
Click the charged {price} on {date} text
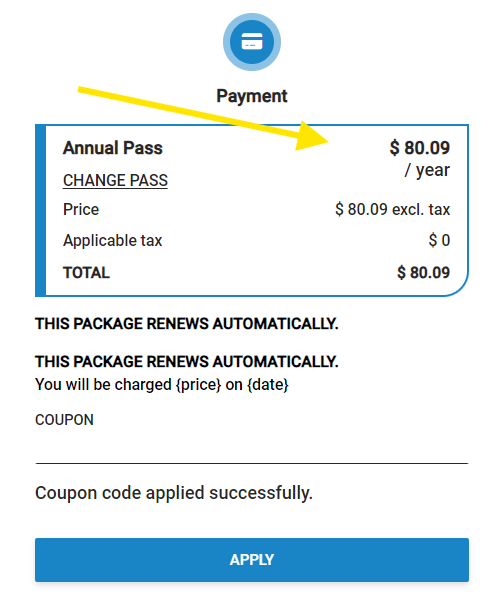(x=162, y=385)
